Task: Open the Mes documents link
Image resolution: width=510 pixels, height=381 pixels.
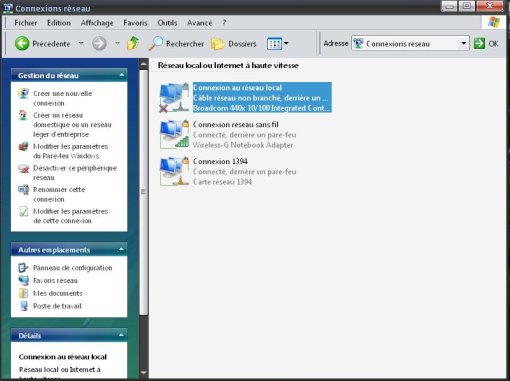Action: (58, 293)
